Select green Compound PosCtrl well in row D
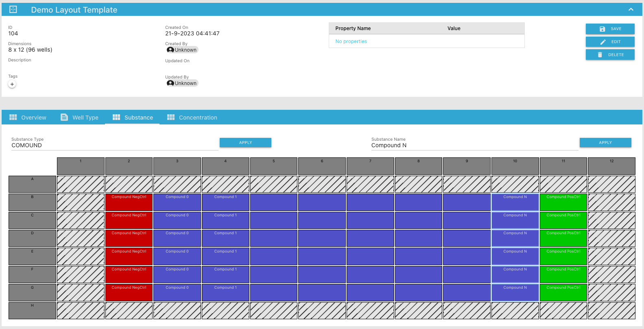This screenshot has width=644, height=329. [563, 238]
